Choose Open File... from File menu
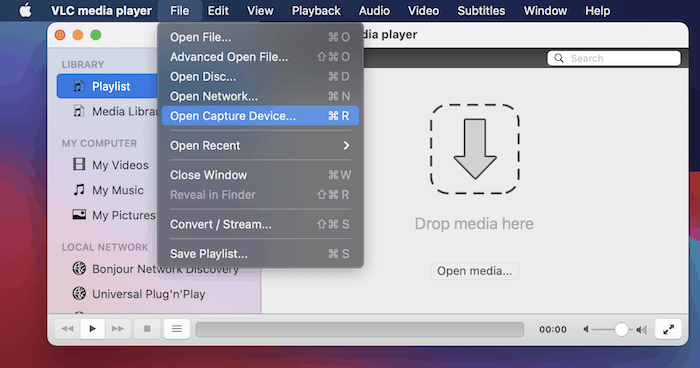700x368 pixels. click(260, 37)
